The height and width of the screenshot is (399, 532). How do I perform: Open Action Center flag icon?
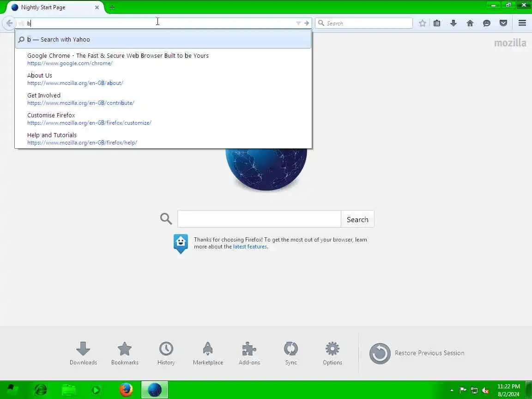tap(463, 390)
